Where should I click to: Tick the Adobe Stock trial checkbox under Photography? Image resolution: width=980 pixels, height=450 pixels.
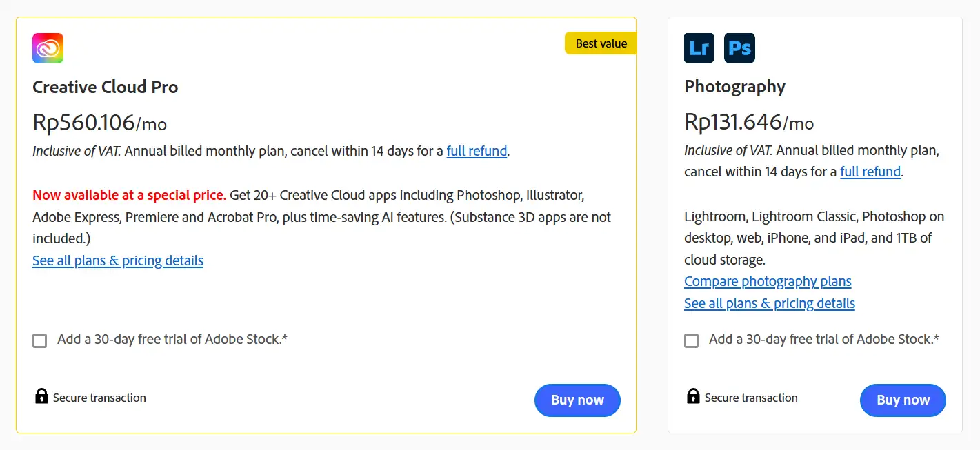click(x=691, y=340)
